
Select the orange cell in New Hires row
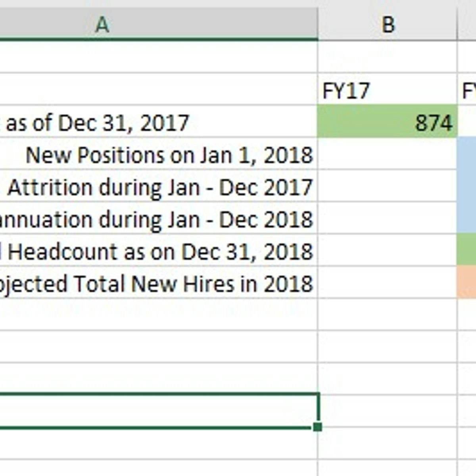coord(467,283)
